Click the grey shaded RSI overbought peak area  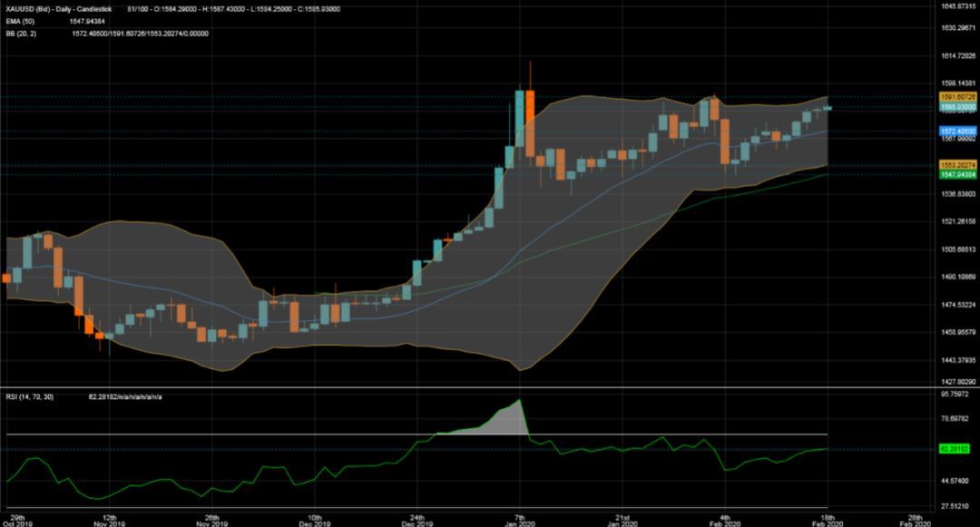click(x=504, y=422)
